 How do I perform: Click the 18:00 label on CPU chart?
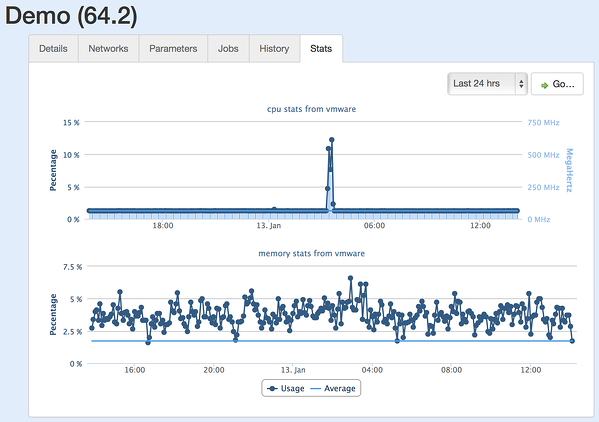(163, 226)
